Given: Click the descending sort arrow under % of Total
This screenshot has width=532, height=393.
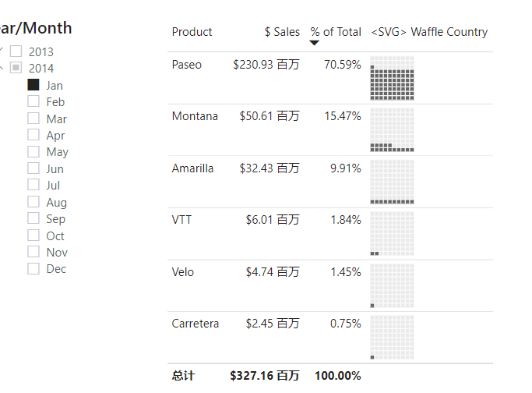Looking at the screenshot, I should [x=315, y=43].
